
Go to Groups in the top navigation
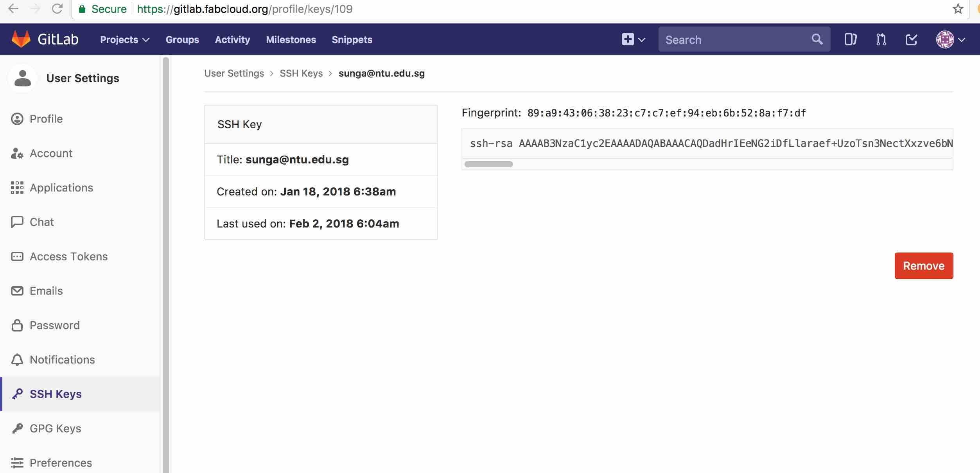point(182,39)
